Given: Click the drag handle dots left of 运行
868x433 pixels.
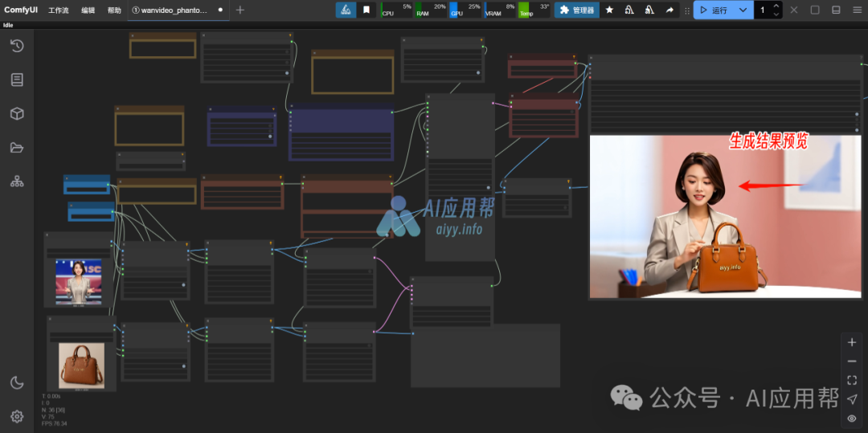Looking at the screenshot, I should point(687,10).
